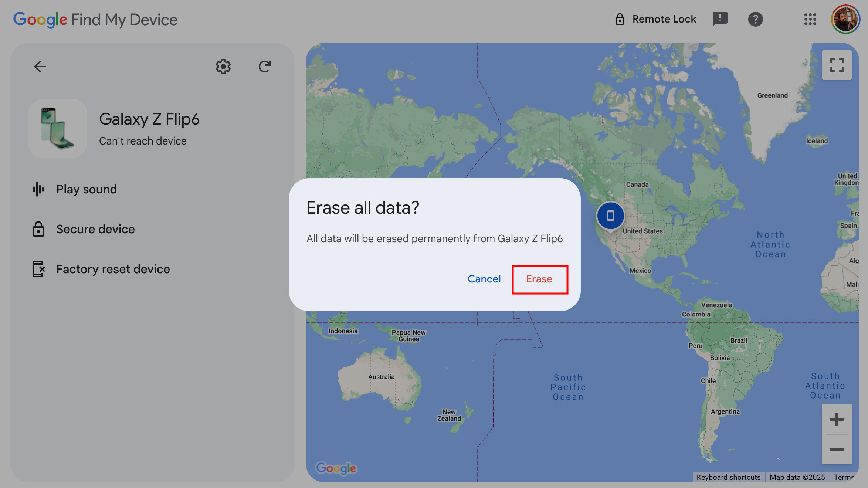Viewport: 868px width, 488px height.
Task: Open the send feedback icon
Action: coord(720,19)
